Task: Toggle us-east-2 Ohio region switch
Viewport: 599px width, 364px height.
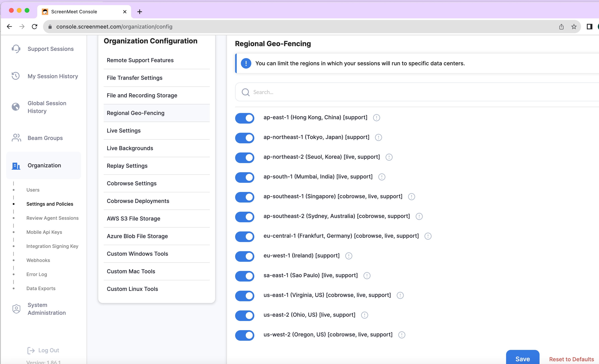Action: [x=245, y=315]
